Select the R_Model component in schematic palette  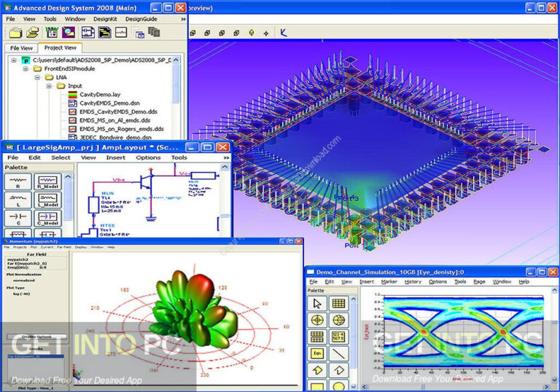[x=48, y=181]
